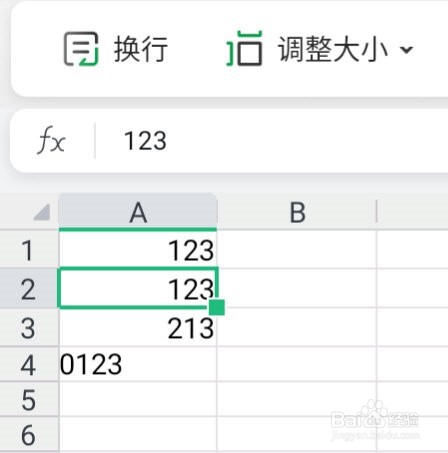Screen dimensions: 448x453
Task: Select the column A header
Action: (138, 212)
